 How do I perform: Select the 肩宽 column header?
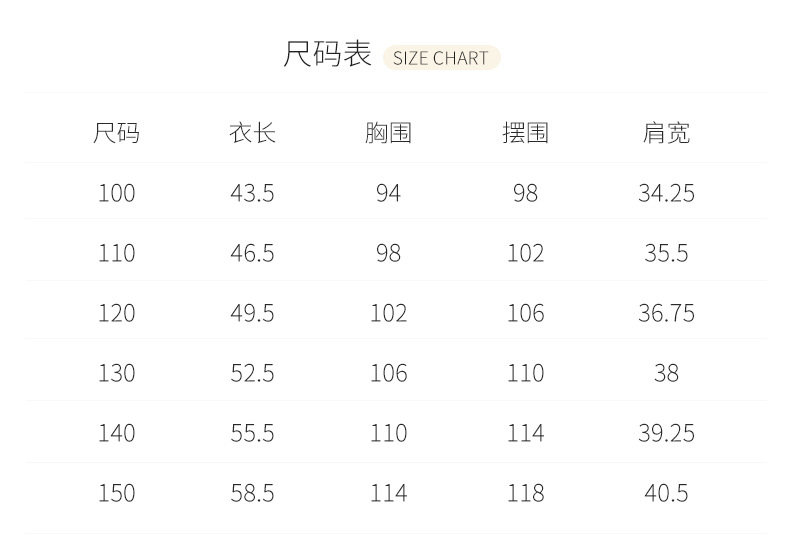coord(666,133)
